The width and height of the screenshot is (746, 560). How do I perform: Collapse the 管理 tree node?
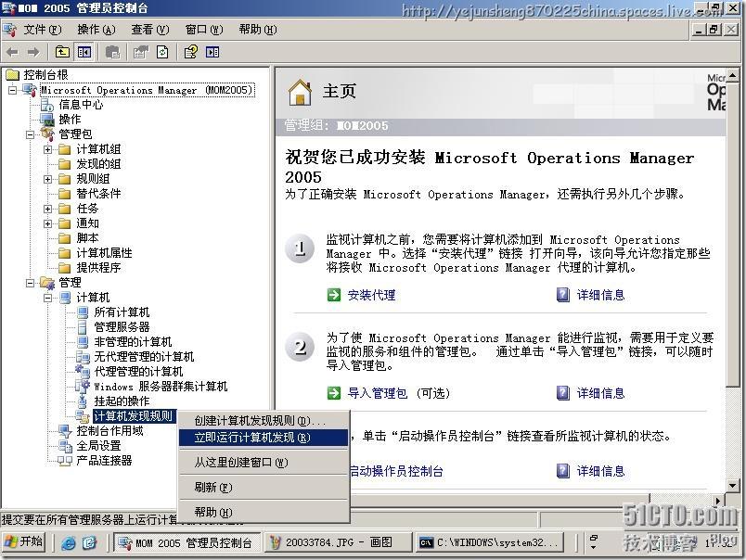click(x=30, y=283)
